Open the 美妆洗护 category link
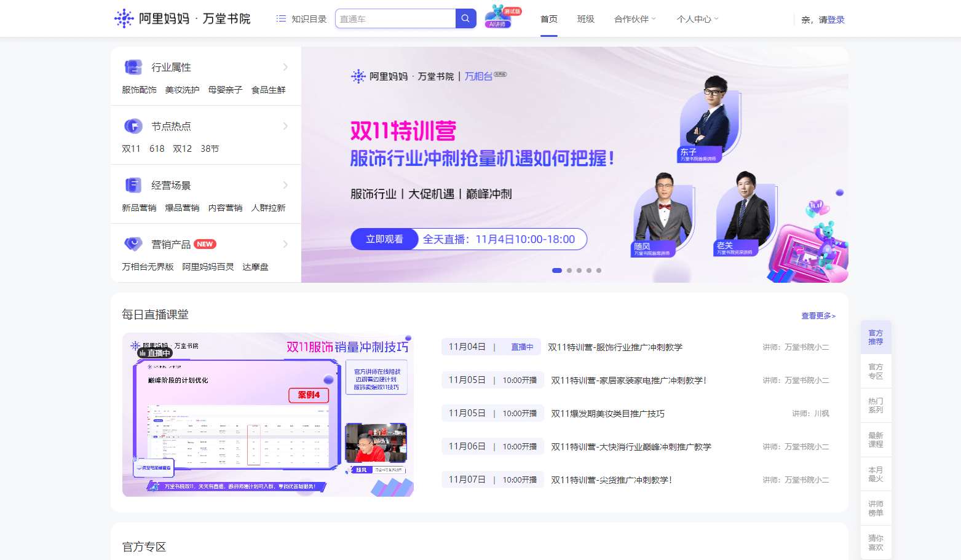 point(182,90)
